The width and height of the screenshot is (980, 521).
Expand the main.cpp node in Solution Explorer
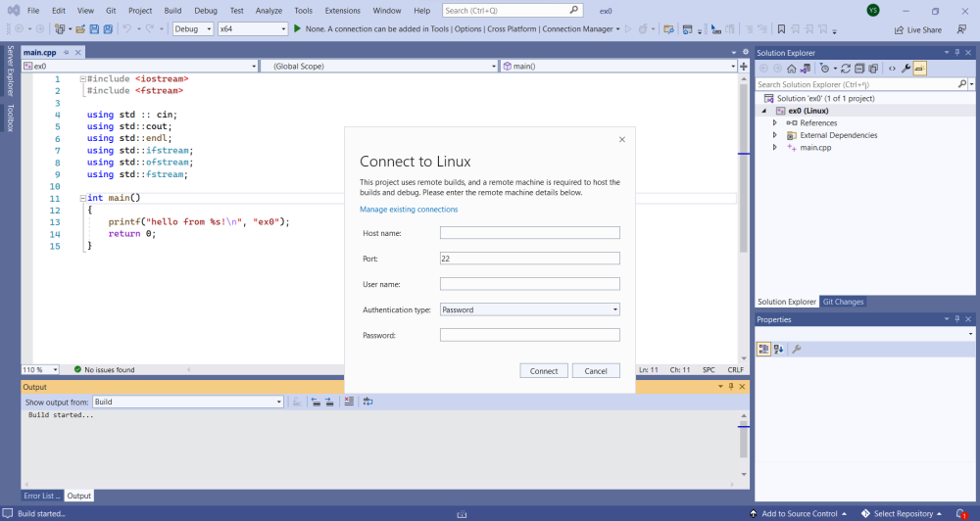click(x=775, y=148)
